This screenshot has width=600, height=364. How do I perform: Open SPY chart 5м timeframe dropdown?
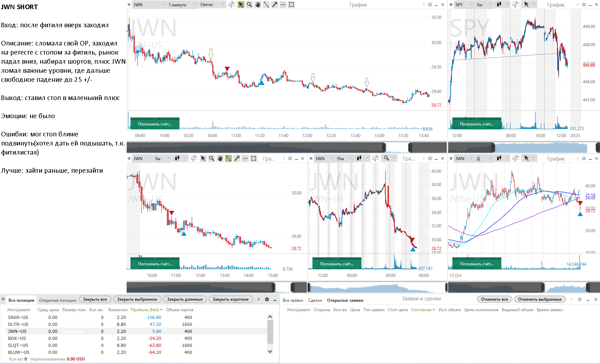[x=484, y=5]
